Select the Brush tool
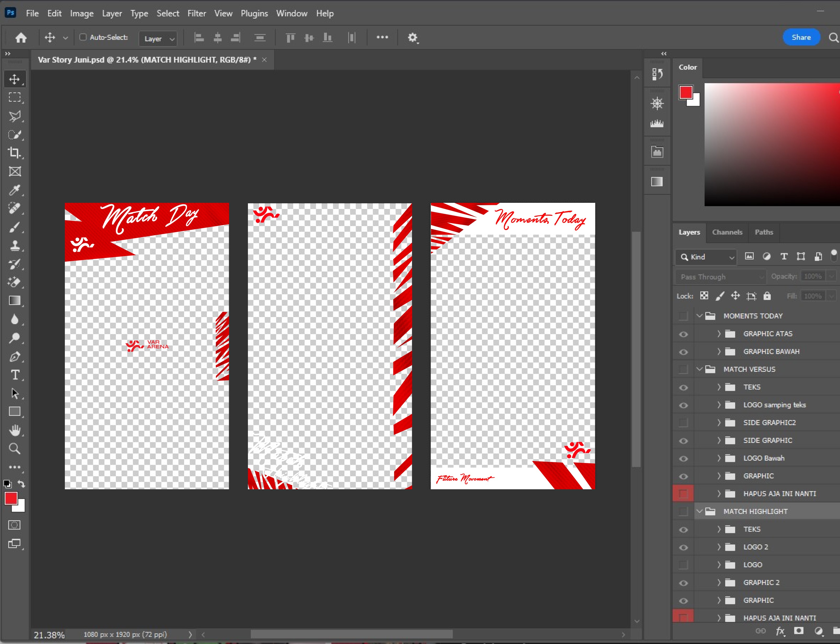This screenshot has height=644, width=840. 15,227
